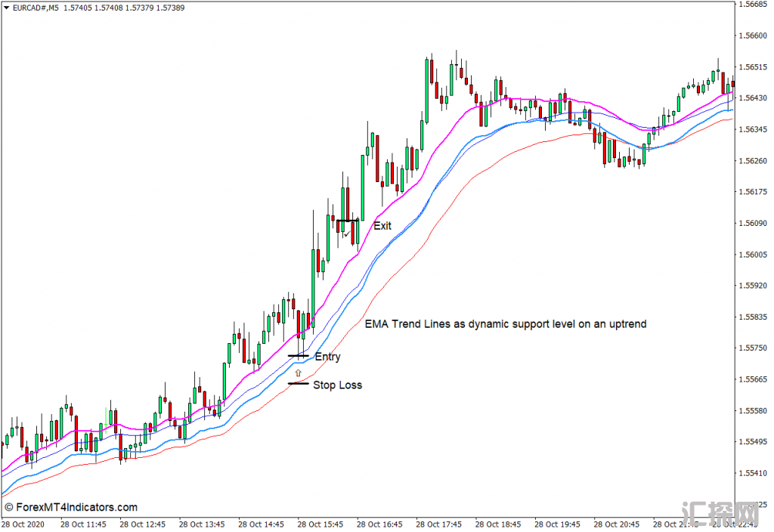The image size is (774, 532).
Task: Click the EMA Trend Lines annotation text
Action: click(505, 323)
